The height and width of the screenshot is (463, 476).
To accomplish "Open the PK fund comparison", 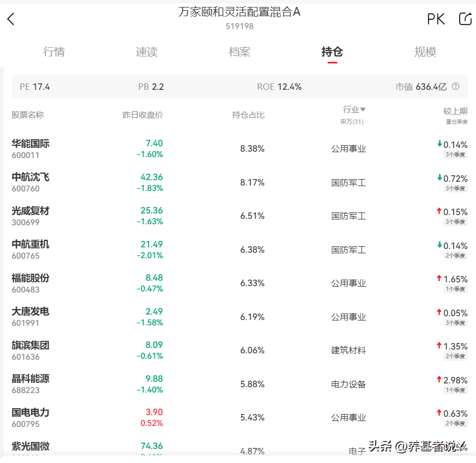I will pos(436,19).
